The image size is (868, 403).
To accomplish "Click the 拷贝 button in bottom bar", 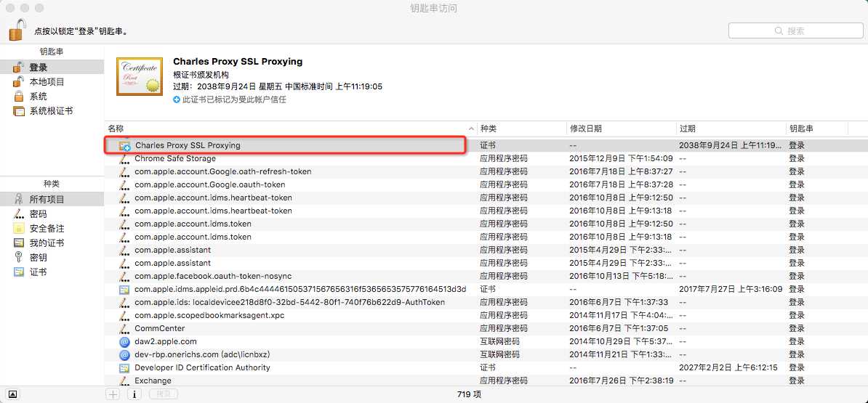I will tap(164, 394).
